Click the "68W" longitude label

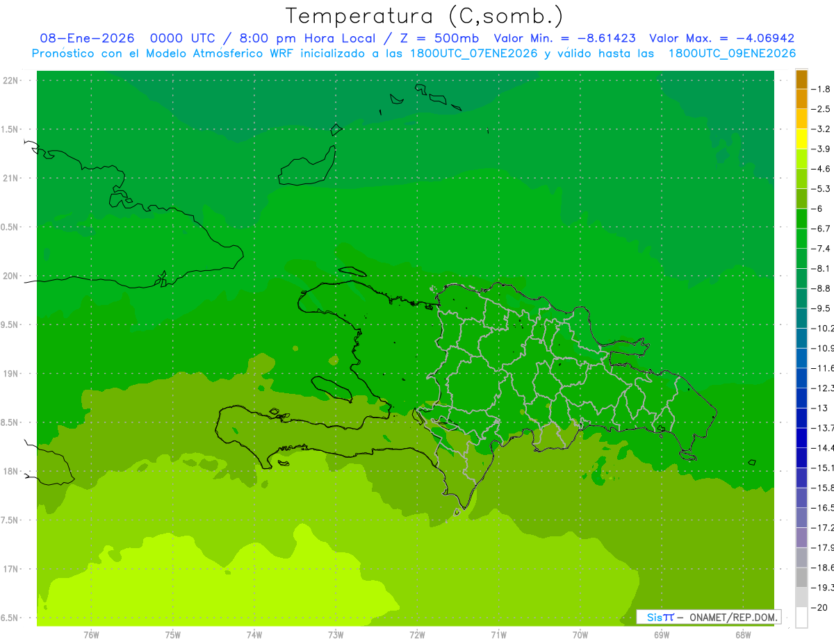pos(742,635)
